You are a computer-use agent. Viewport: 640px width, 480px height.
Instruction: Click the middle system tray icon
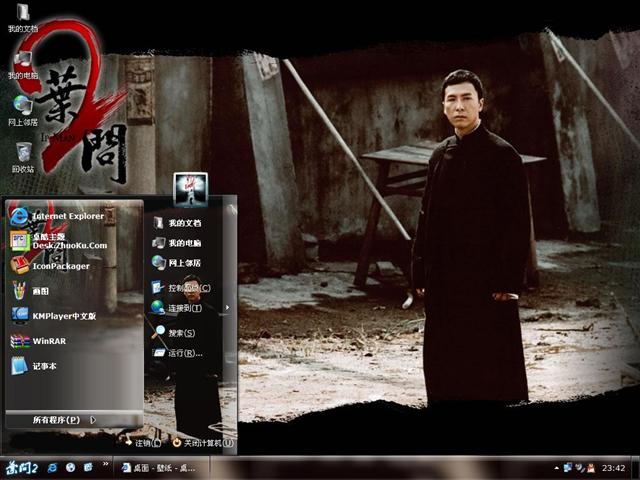[x=579, y=467]
